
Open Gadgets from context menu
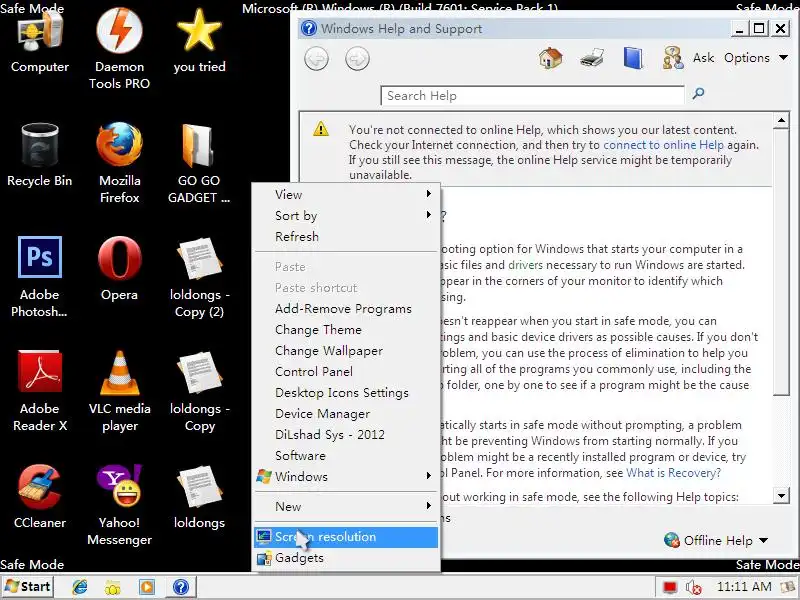coord(346,558)
